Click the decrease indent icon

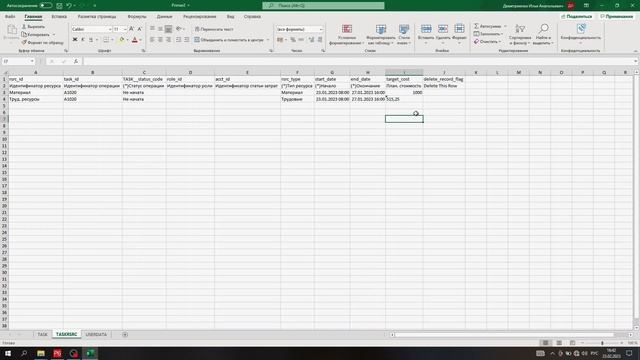coord(178,40)
